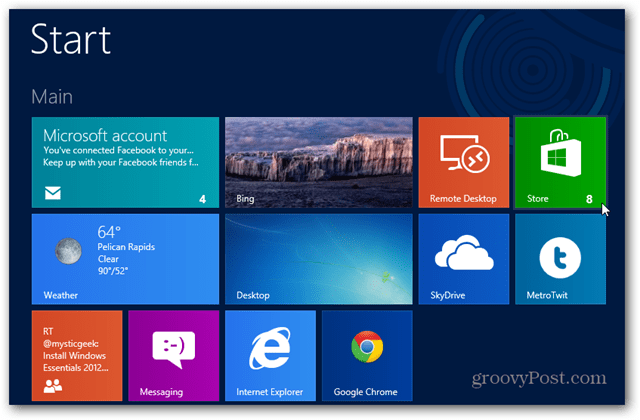Open the Microsoft account mail tile

pyautogui.click(x=125, y=162)
